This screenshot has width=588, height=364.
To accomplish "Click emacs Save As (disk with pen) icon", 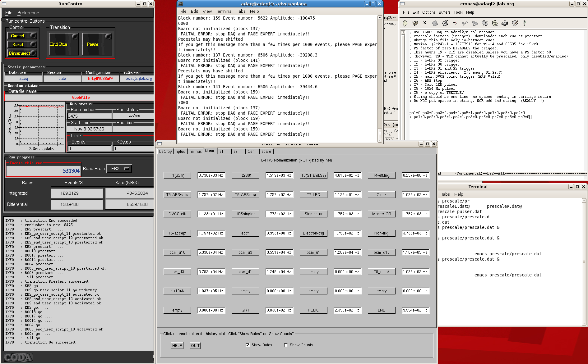I will [445, 23].
